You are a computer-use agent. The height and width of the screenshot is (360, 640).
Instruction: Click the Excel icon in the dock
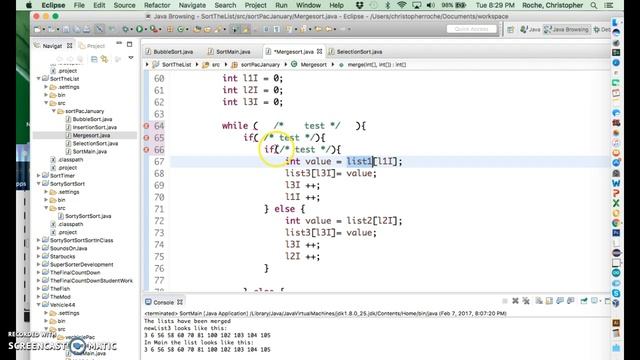(616, 203)
